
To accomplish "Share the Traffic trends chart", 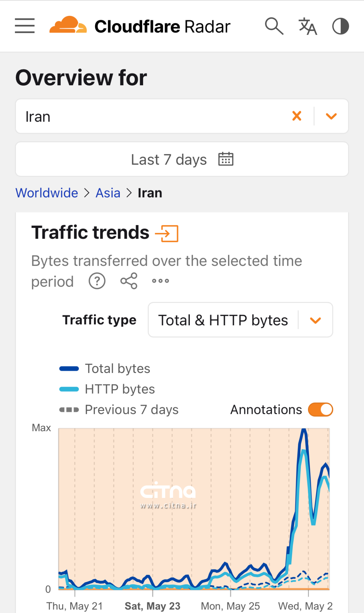I will coord(129,281).
